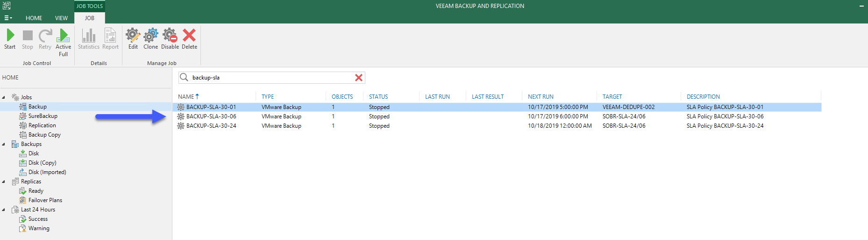The image size is (868, 240).
Task: Start the selected backup job
Action: click(10, 39)
